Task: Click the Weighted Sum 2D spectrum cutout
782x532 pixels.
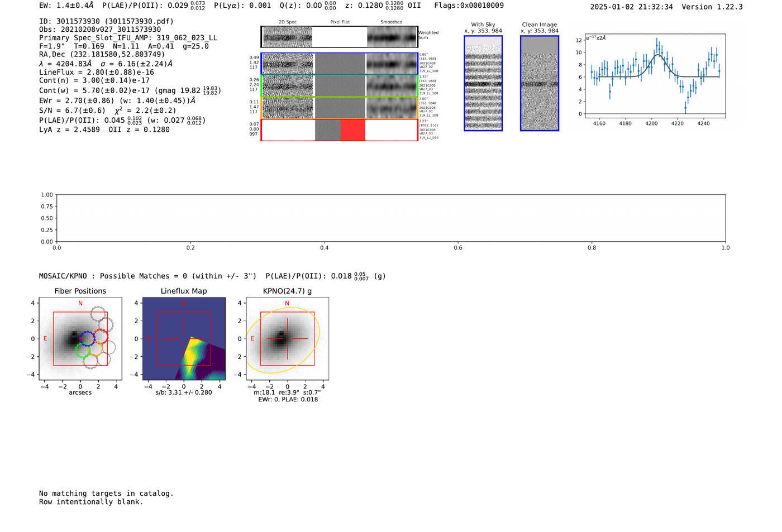Action: pyautogui.click(x=288, y=37)
